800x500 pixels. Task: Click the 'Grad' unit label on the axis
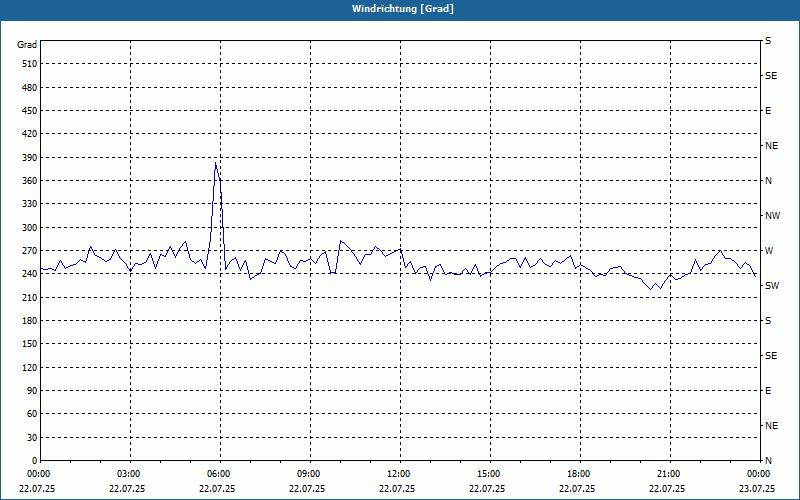pos(27,45)
